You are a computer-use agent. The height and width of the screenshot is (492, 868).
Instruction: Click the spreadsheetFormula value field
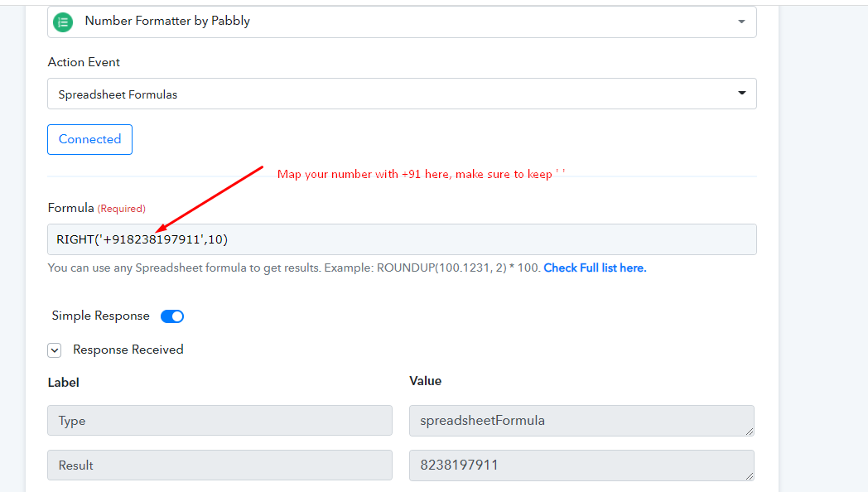click(581, 421)
